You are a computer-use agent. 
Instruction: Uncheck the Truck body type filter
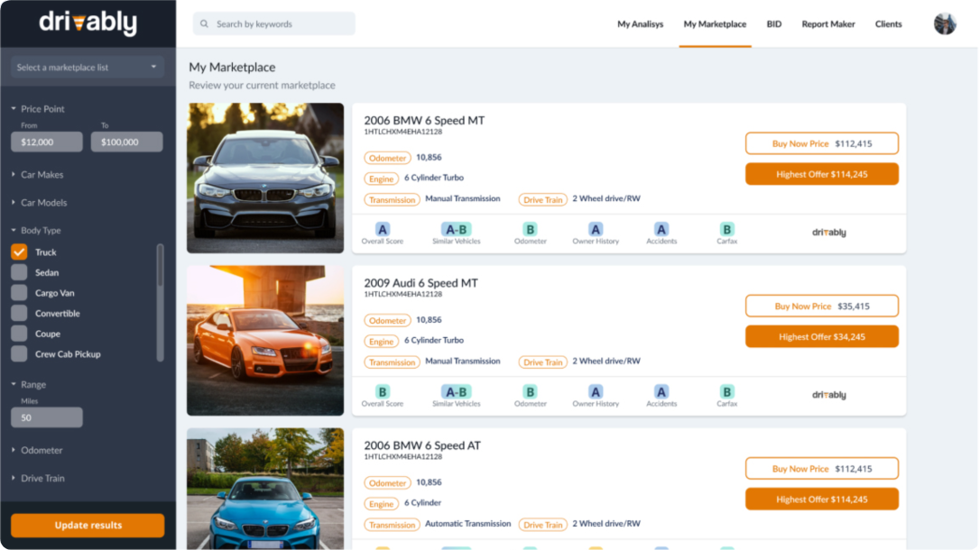tap(19, 252)
